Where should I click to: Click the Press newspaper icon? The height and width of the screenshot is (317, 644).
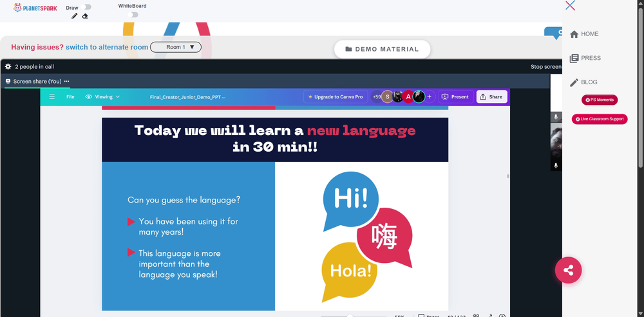[574, 59]
